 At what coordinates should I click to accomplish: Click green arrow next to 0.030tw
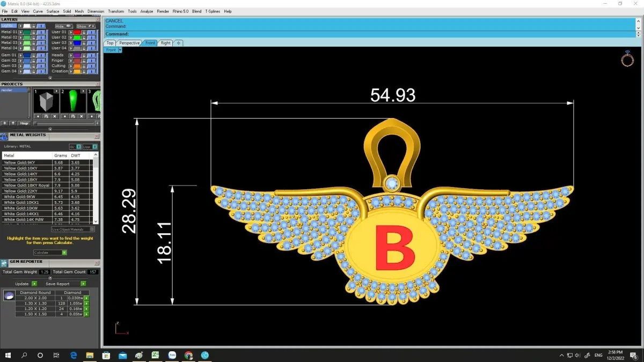click(x=86, y=298)
